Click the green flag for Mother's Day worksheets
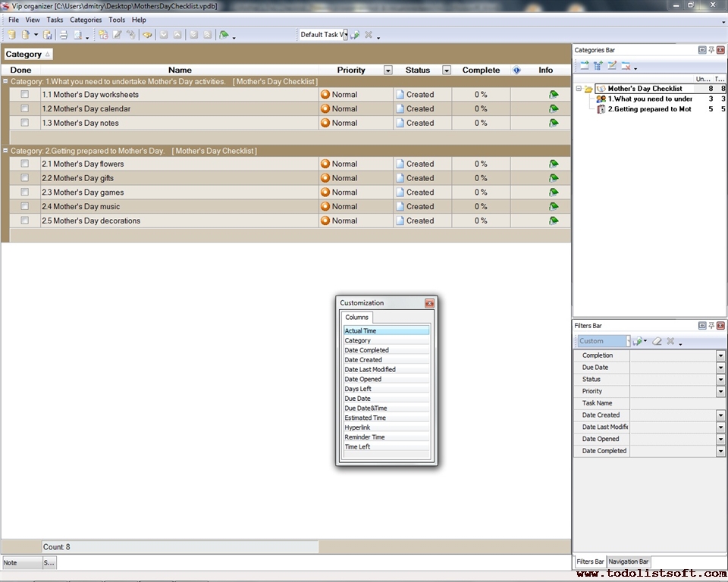 [554, 95]
